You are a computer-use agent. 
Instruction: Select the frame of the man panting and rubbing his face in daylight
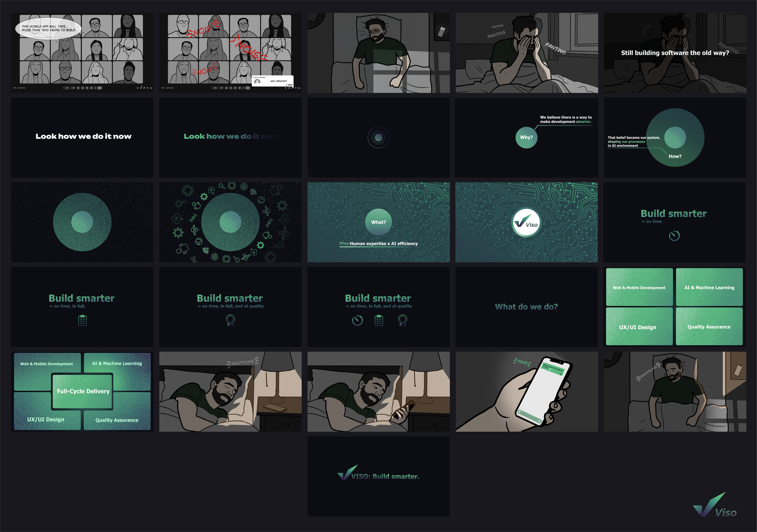coord(527,53)
